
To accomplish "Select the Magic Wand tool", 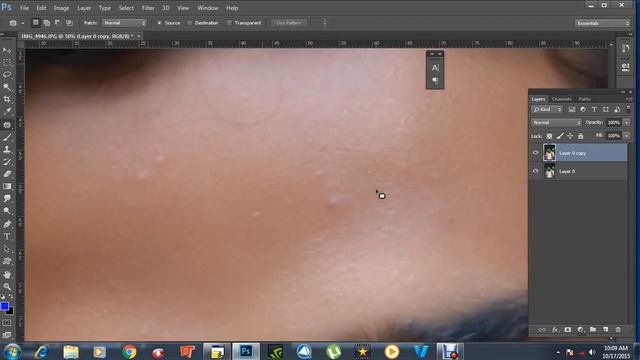I will click(7, 87).
